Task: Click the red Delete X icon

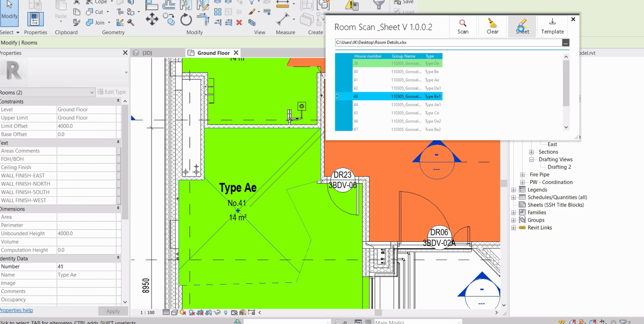Action: (x=239, y=23)
